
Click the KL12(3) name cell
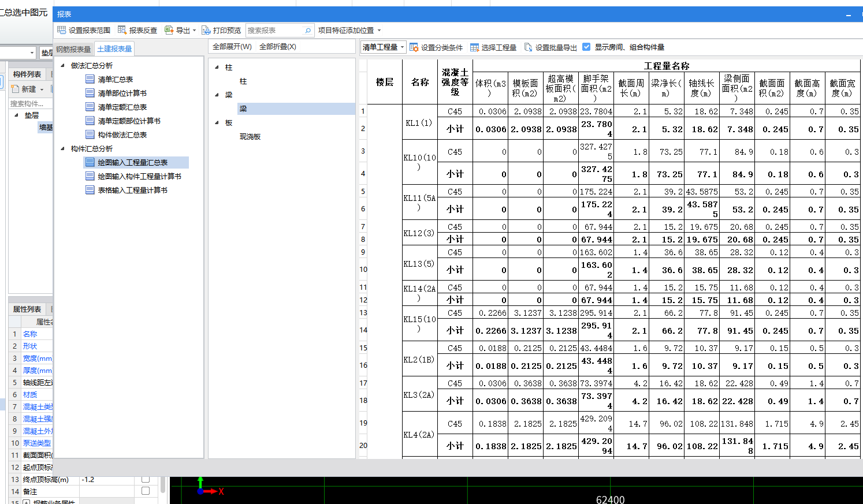click(419, 233)
